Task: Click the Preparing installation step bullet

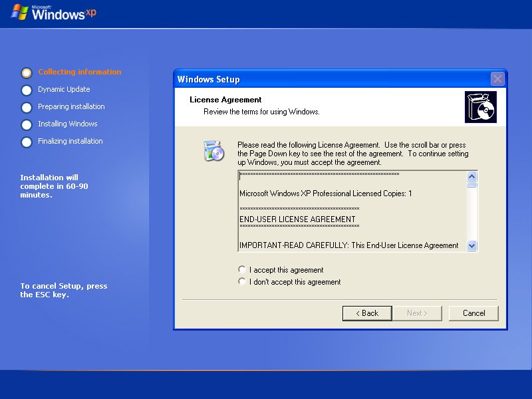Action: 27,108
